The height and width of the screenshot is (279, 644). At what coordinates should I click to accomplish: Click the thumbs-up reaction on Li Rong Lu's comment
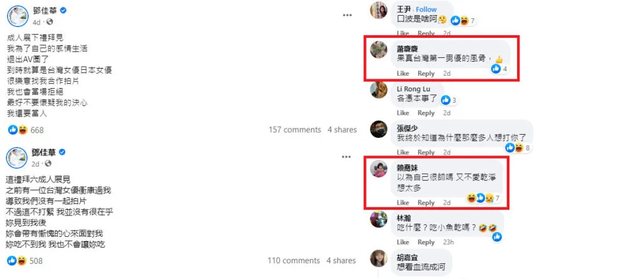[446, 100]
